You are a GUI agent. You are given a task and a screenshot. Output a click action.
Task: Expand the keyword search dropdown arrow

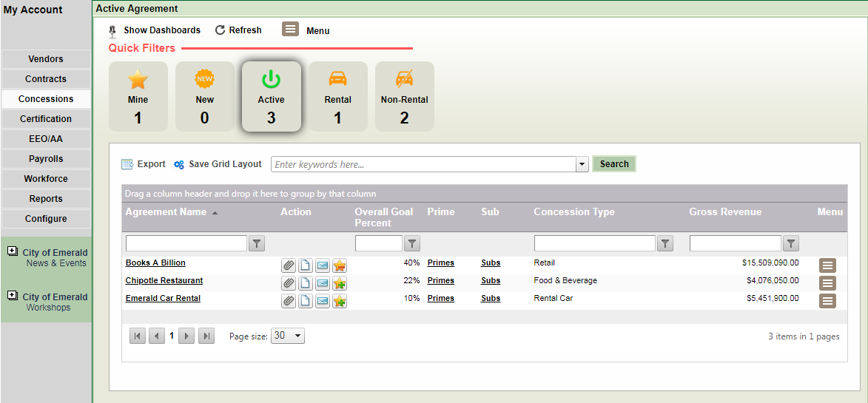click(x=582, y=164)
